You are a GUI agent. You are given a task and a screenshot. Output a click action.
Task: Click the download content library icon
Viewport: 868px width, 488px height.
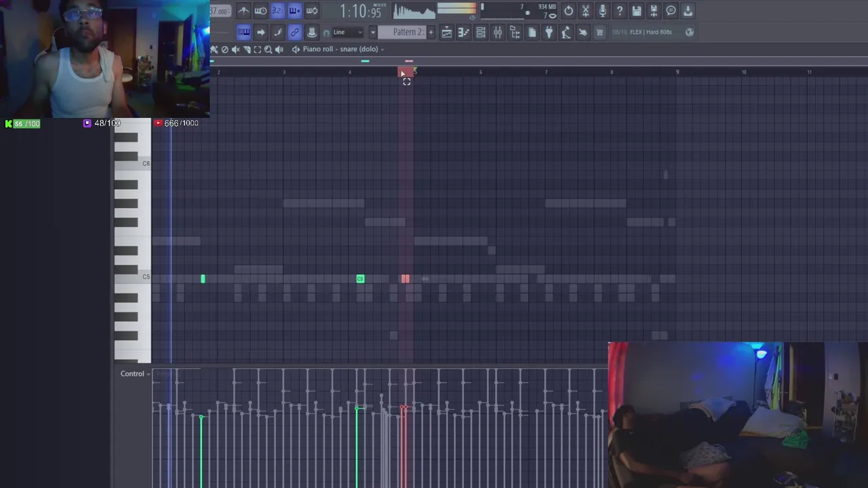tap(688, 11)
